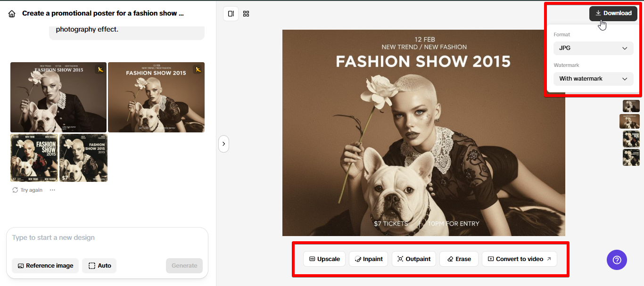The height and width of the screenshot is (286, 644).
Task: Click Convert to video
Action: (519, 259)
